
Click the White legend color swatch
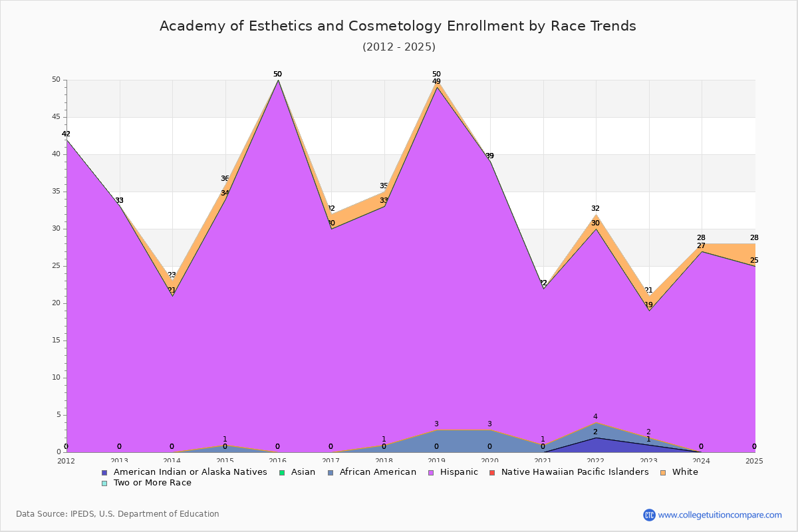pos(663,472)
